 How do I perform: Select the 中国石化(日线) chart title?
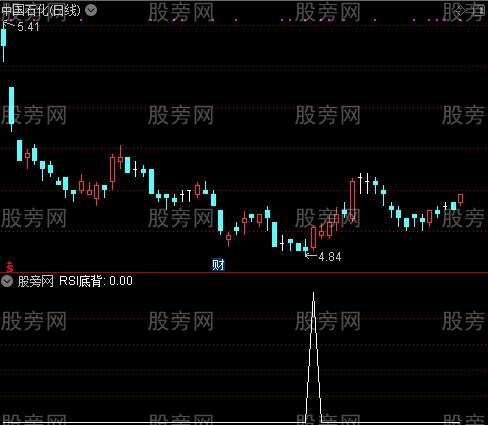click(41, 10)
